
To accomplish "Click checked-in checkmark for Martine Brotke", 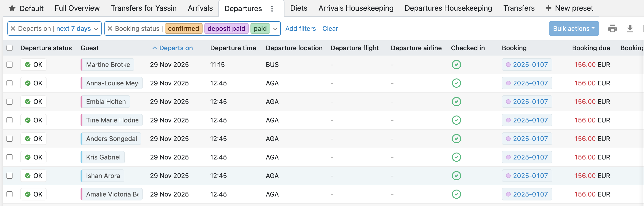I will pos(456,65).
